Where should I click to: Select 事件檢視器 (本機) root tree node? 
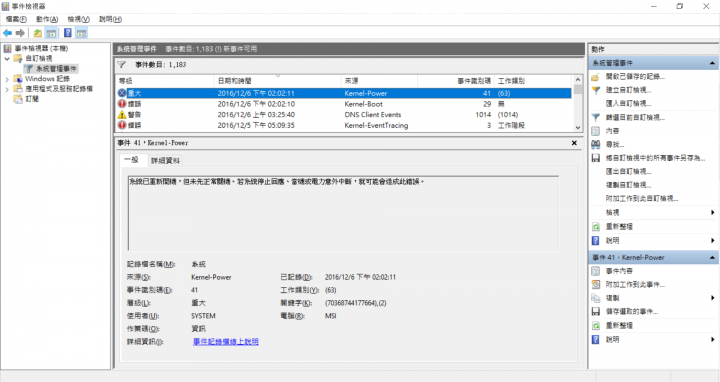point(41,48)
